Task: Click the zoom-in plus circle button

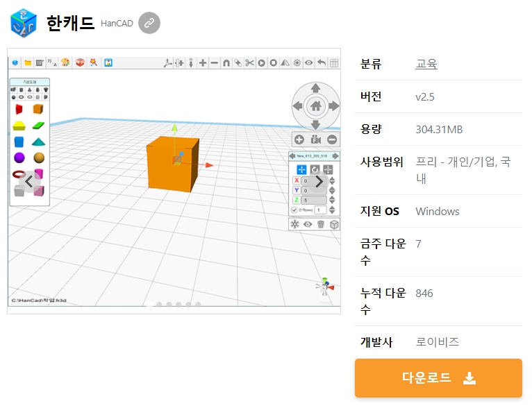Action: coord(299,139)
